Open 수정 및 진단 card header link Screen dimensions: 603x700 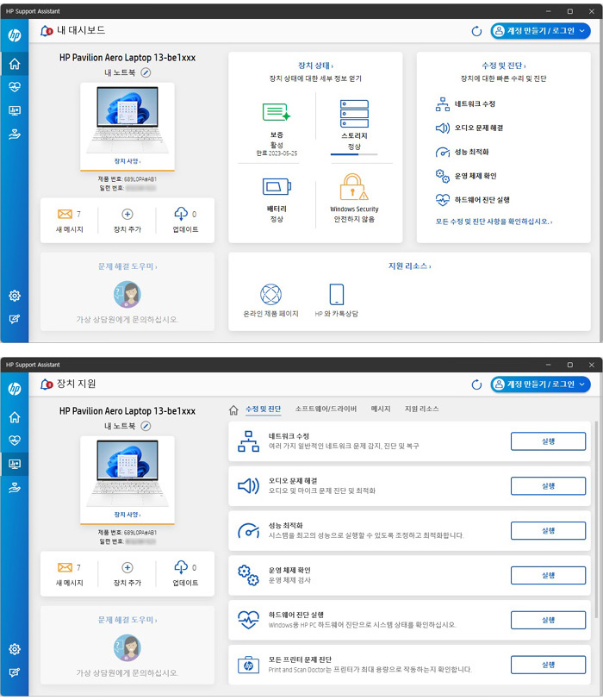pos(504,66)
